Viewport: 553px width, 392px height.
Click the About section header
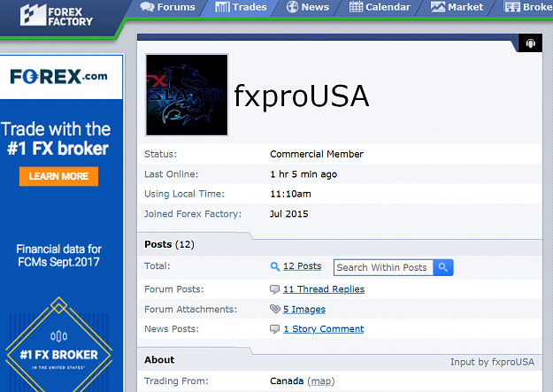pyautogui.click(x=159, y=360)
